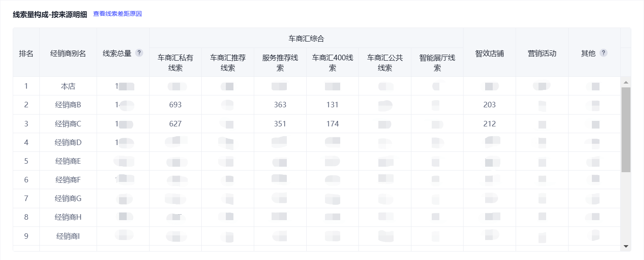Click 车商汇400线索 column header

tap(333, 62)
